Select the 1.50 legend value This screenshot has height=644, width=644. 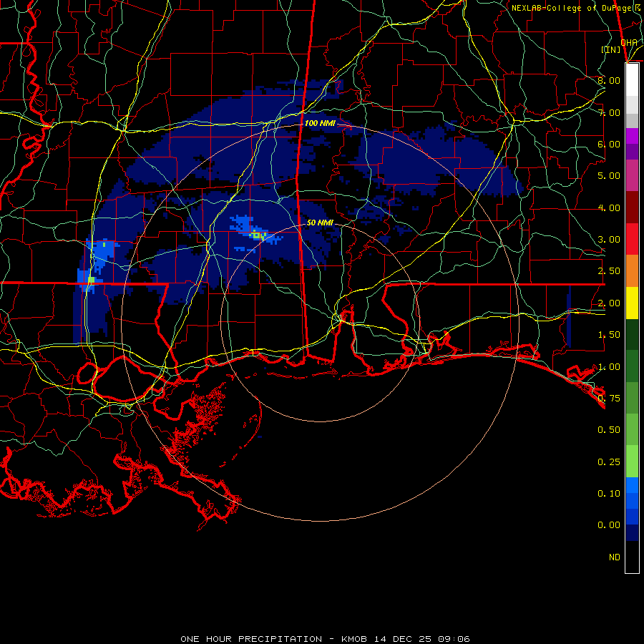pos(609,335)
